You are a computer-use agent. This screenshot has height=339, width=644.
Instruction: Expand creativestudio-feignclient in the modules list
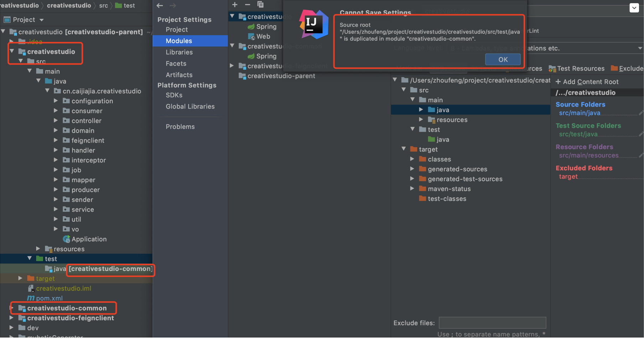click(x=232, y=66)
